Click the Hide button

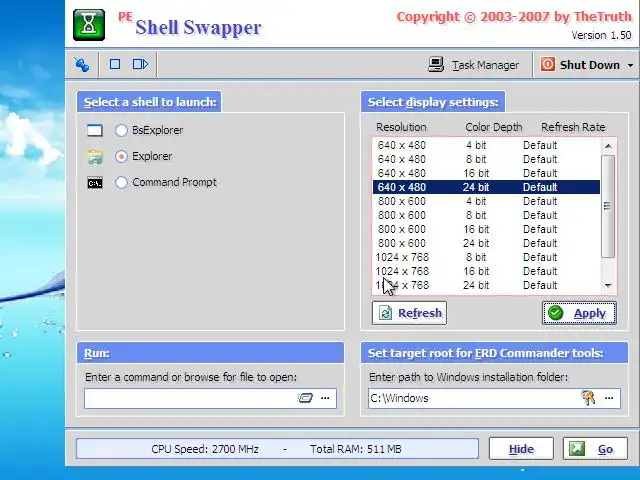coord(521,449)
